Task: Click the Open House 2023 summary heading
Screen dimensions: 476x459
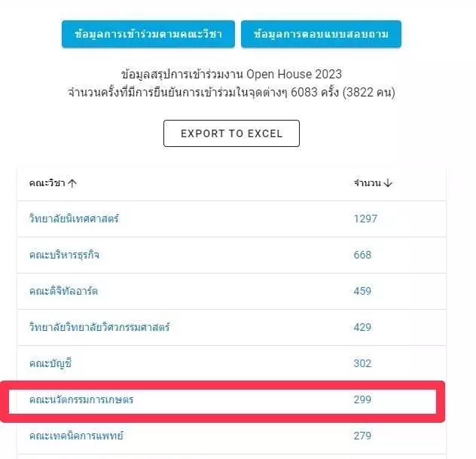Action: (x=231, y=74)
